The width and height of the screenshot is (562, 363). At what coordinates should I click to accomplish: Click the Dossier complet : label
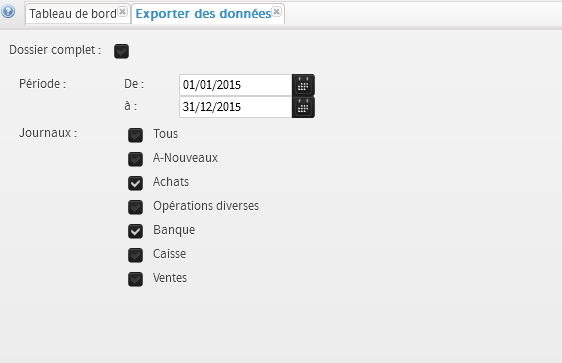point(55,50)
